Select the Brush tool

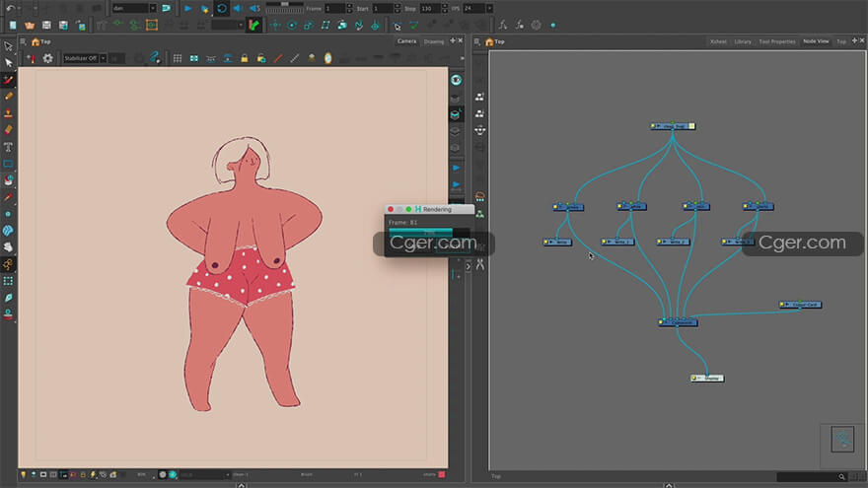[8, 80]
